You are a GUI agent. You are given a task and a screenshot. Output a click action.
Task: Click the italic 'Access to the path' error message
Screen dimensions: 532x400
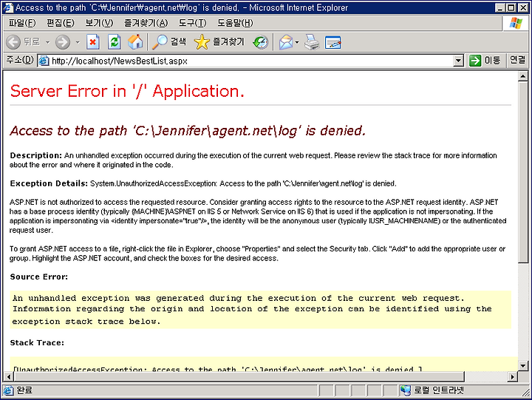click(188, 131)
